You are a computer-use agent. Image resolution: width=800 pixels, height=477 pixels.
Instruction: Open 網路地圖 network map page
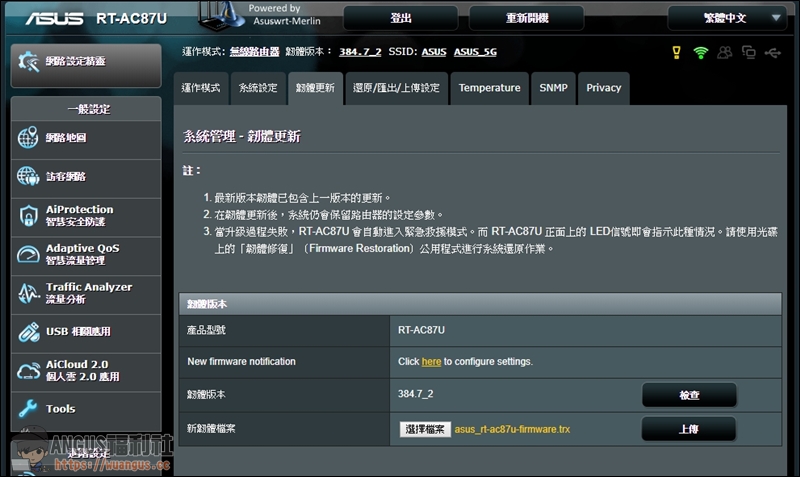[x=85, y=138]
